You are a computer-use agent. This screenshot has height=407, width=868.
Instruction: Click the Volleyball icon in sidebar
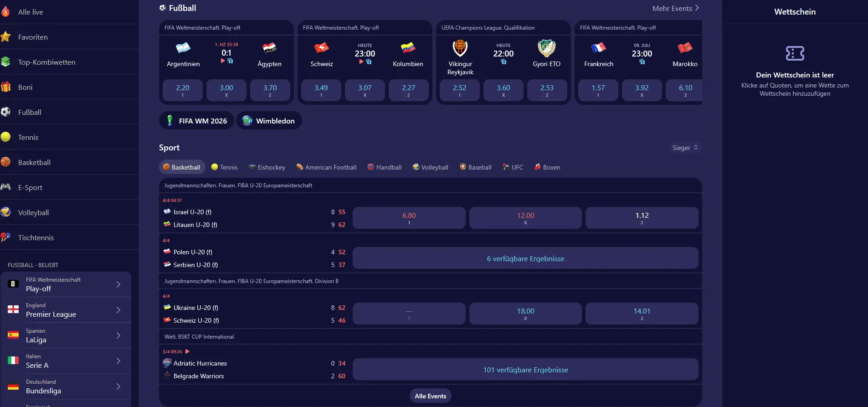point(5,212)
